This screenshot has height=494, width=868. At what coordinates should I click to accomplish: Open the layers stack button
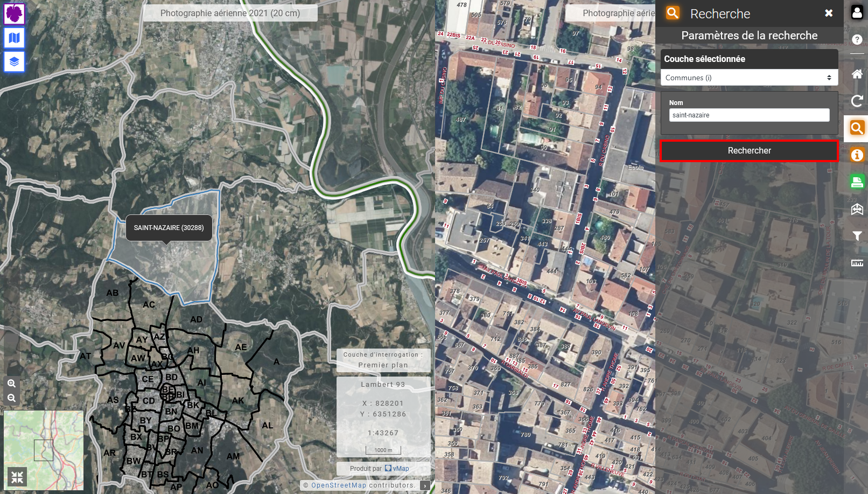(x=15, y=61)
